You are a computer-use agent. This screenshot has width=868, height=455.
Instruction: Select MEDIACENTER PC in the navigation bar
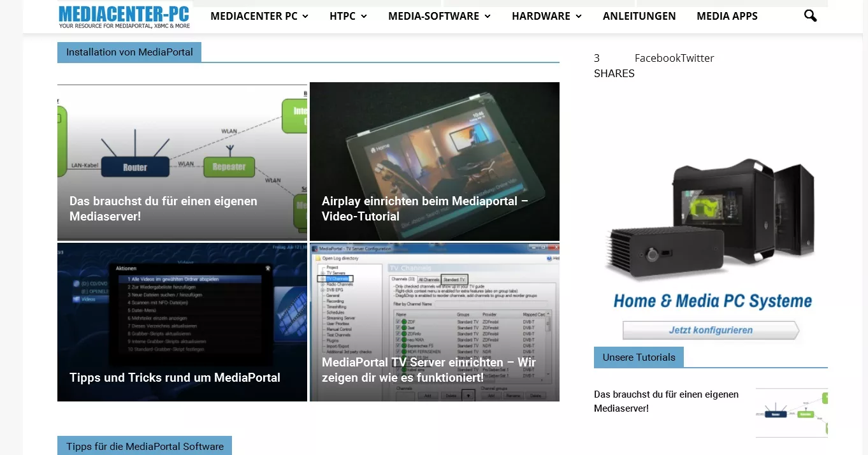(254, 16)
